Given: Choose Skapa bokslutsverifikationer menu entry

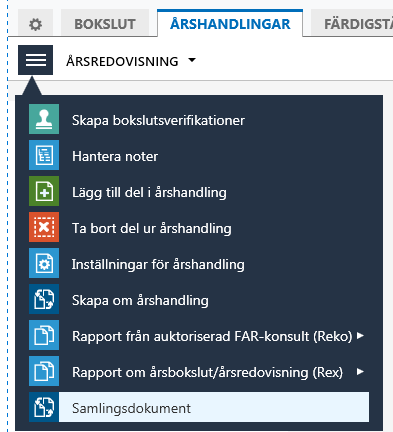Looking at the screenshot, I should 158,120.
